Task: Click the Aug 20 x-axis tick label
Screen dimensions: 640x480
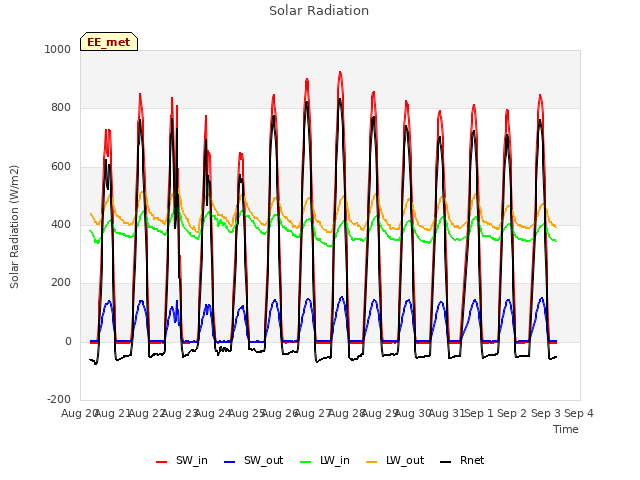Action: click(78, 413)
